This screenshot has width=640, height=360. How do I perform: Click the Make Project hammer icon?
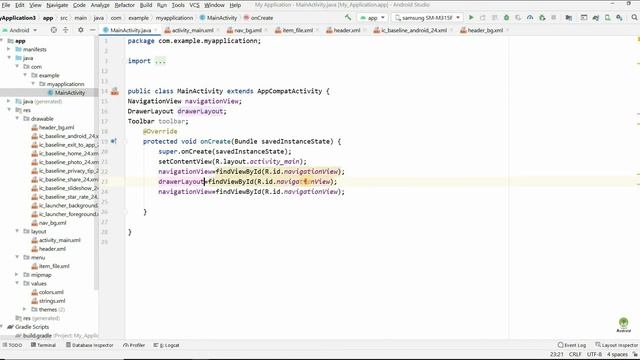click(348, 18)
